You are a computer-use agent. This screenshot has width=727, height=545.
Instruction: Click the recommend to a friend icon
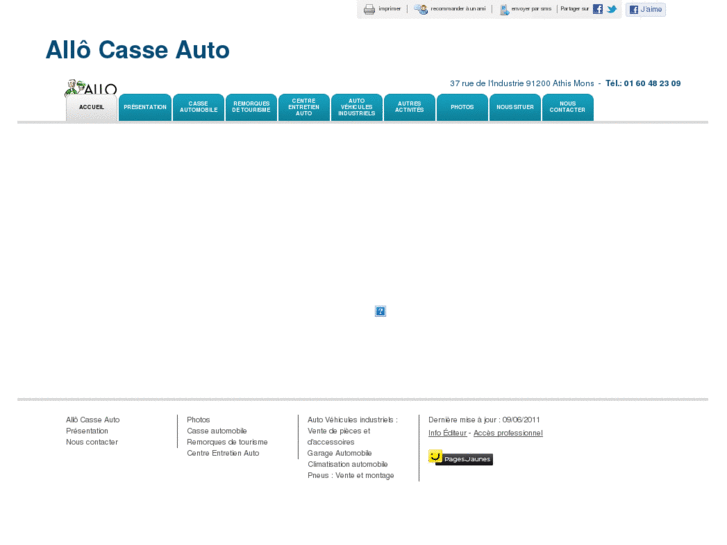[x=421, y=9]
